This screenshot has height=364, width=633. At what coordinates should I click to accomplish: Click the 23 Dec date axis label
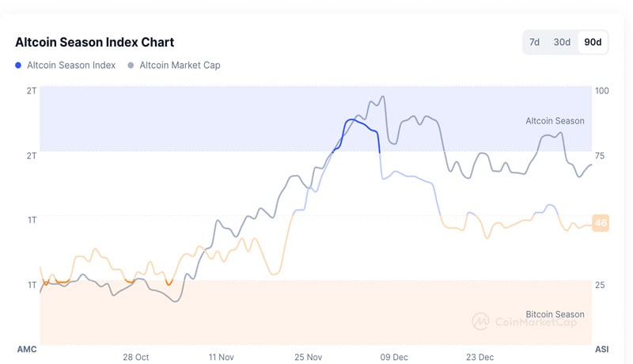480,357
